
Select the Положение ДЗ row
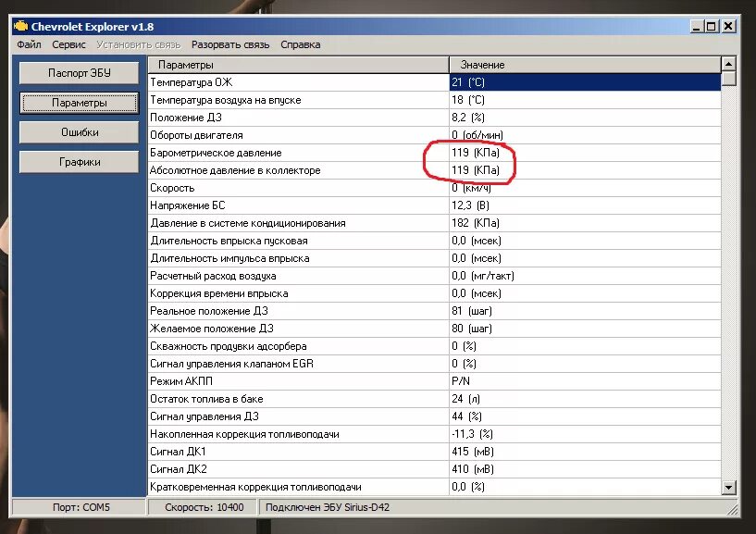[434, 118]
